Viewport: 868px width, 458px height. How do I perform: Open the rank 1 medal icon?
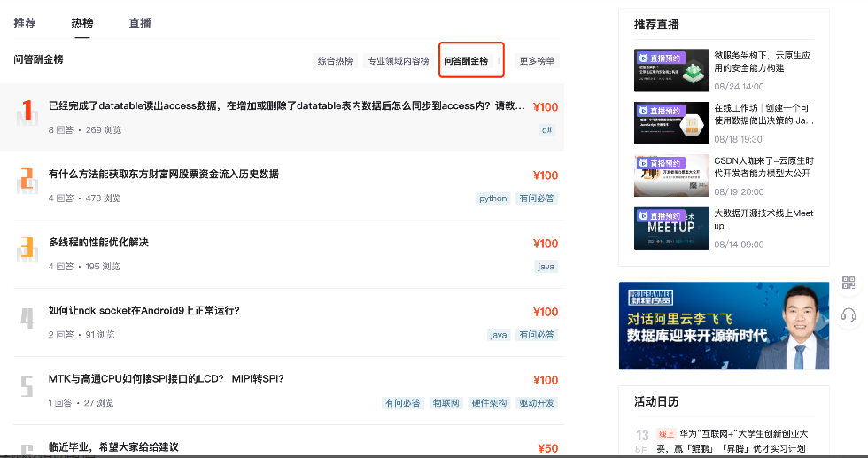coord(27,113)
